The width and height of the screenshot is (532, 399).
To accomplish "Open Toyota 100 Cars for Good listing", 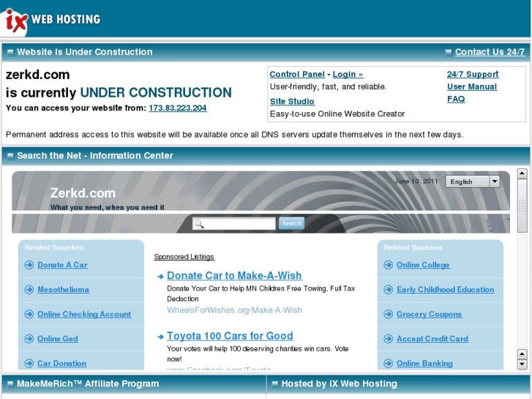I will (230, 336).
